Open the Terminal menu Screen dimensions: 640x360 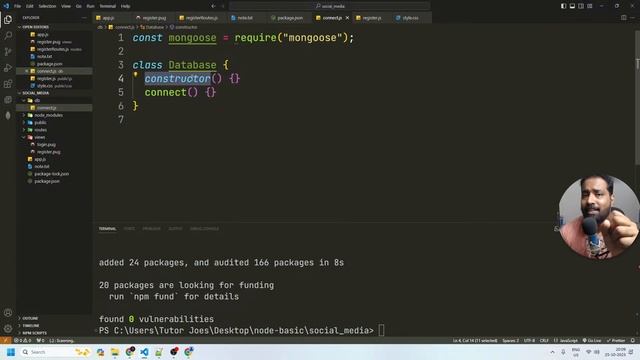point(108,6)
